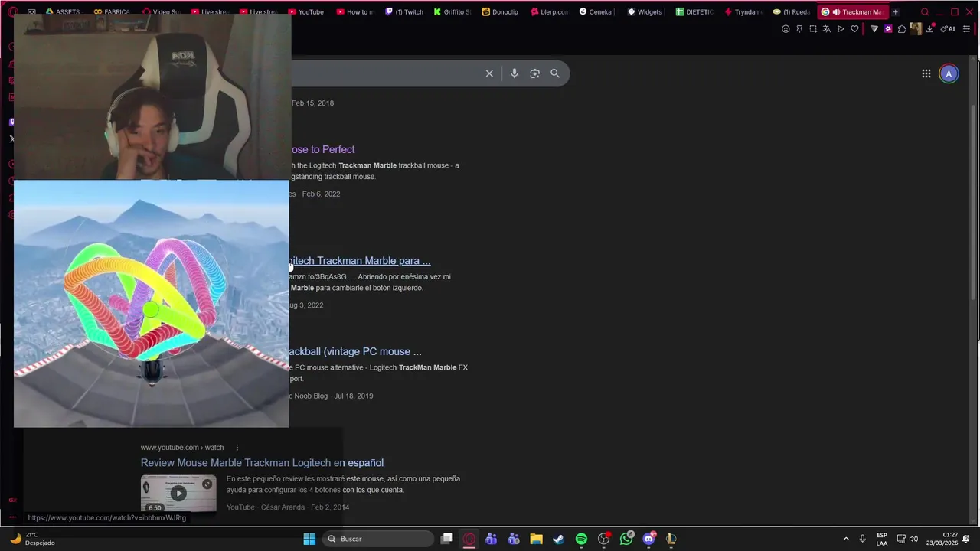The image size is (980, 551).
Task: Open 'Logitech Trackman Marble para ...' result
Action: click(360, 261)
